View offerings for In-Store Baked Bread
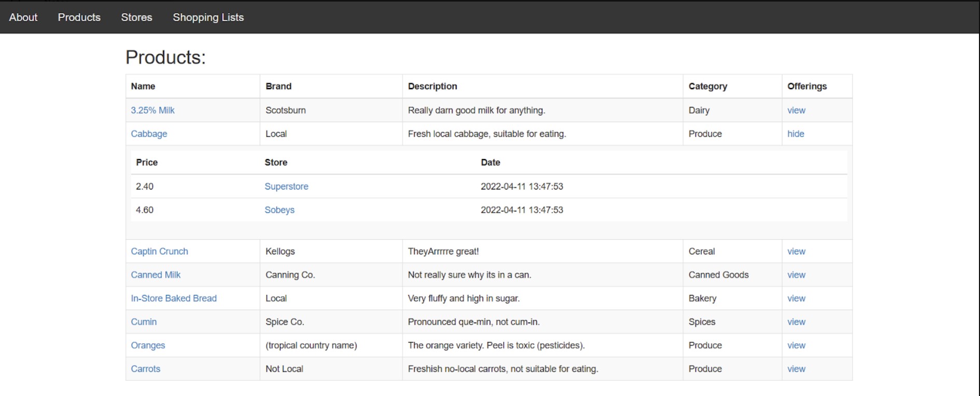The height and width of the screenshot is (396, 980). 797,298
